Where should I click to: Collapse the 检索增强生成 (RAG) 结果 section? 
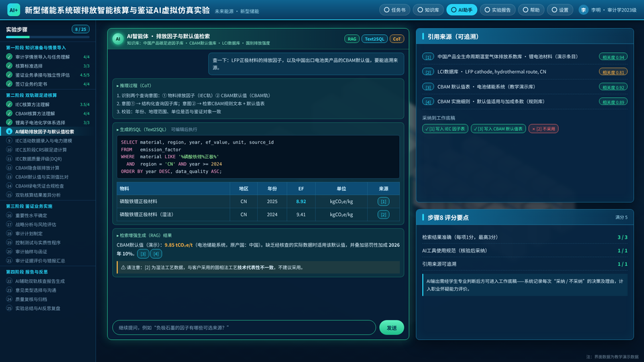[x=144, y=235]
